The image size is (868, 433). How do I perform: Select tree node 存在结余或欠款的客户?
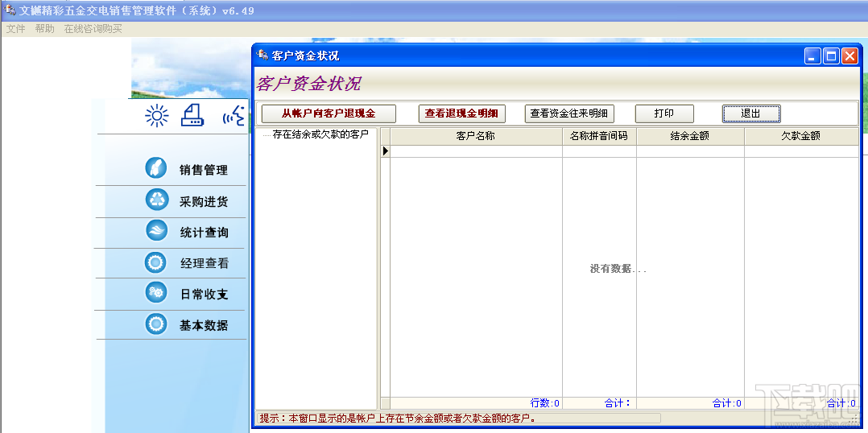[x=320, y=134]
